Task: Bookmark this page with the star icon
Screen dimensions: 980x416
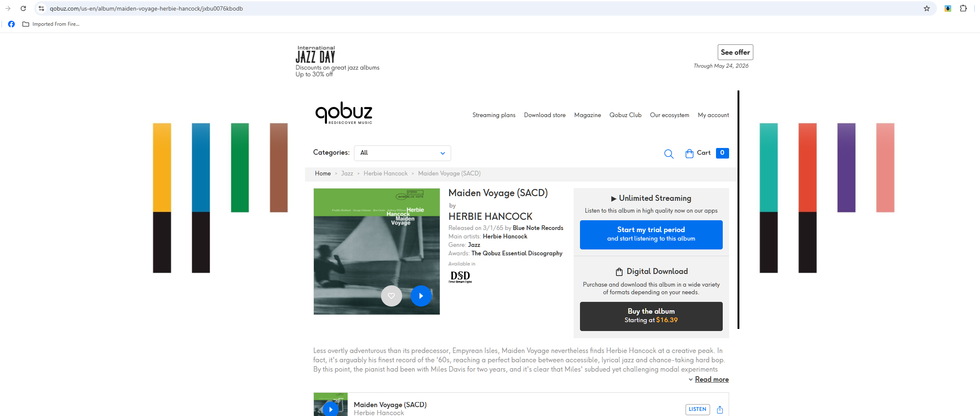Action: [927, 8]
